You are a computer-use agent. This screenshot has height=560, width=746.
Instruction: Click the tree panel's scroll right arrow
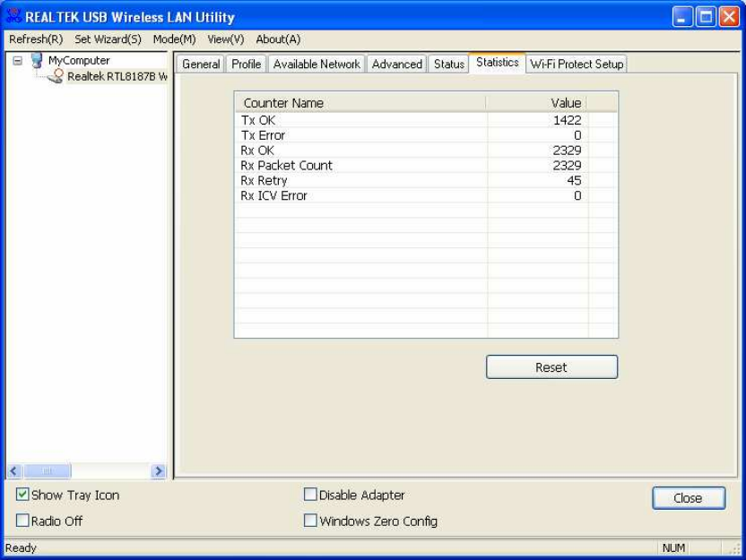coord(159,471)
